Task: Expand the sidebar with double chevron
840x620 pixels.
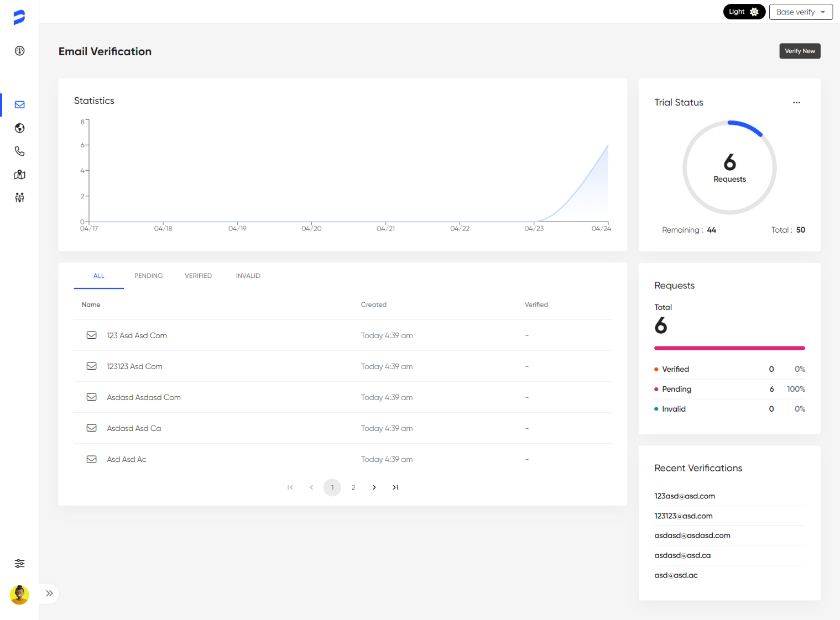Action: [x=49, y=593]
